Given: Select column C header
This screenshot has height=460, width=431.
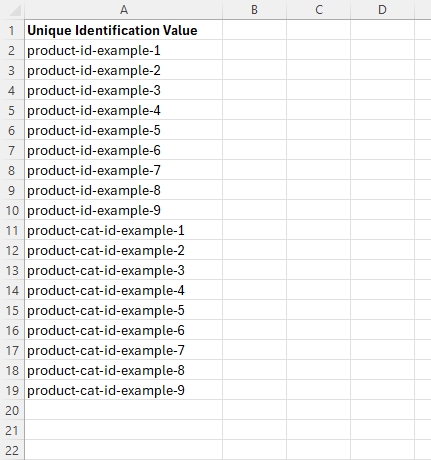Looking at the screenshot, I should [x=319, y=10].
